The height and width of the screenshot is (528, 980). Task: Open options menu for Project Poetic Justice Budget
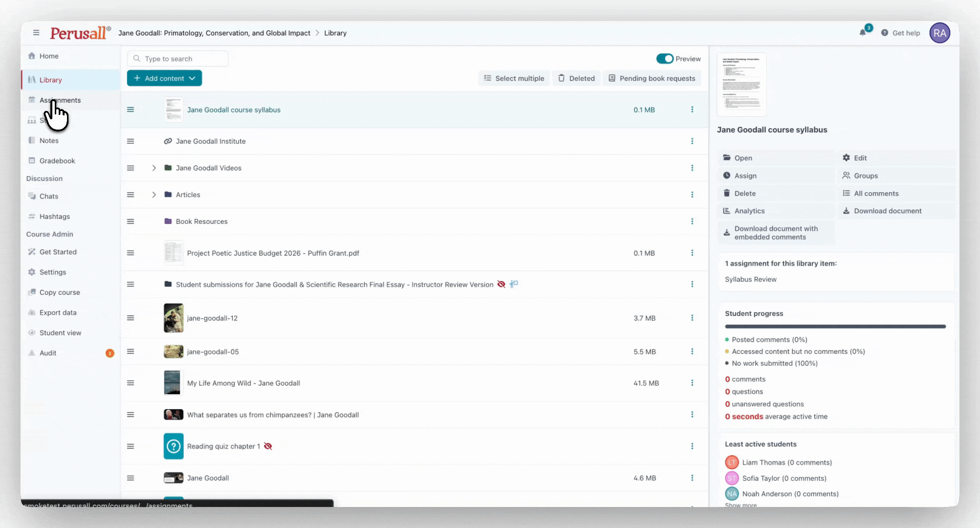click(692, 253)
